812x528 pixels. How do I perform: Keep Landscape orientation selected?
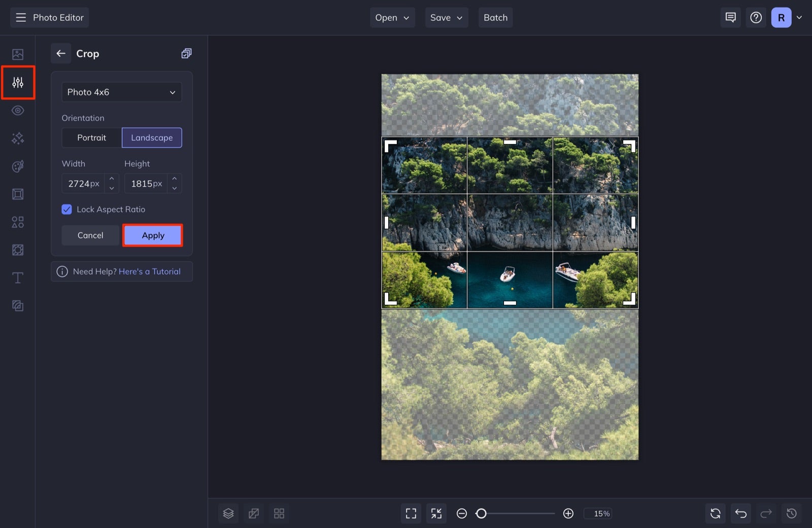[x=152, y=137]
